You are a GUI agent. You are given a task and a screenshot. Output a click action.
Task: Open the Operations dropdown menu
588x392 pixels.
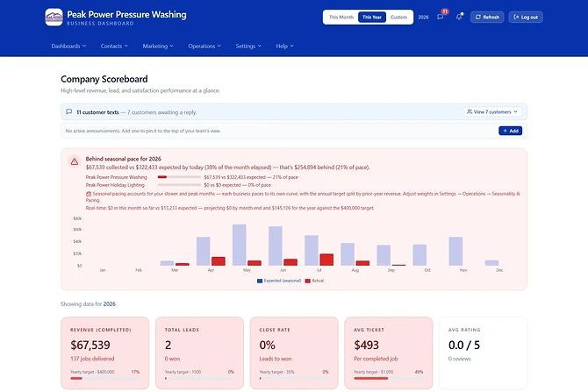tap(204, 46)
